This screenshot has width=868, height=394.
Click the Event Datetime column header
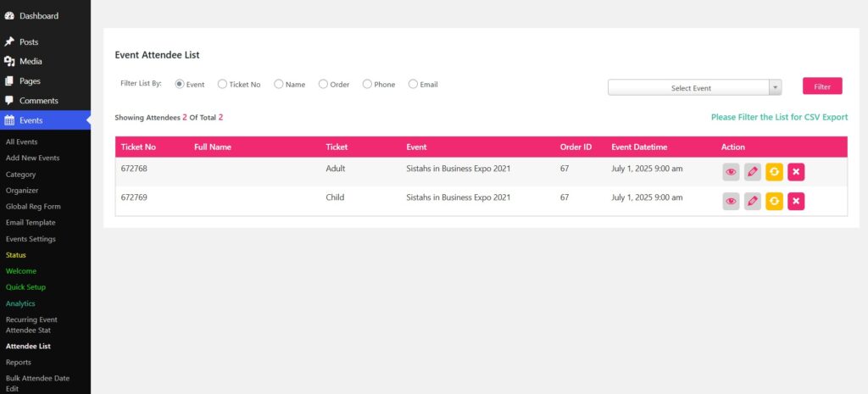click(x=639, y=147)
